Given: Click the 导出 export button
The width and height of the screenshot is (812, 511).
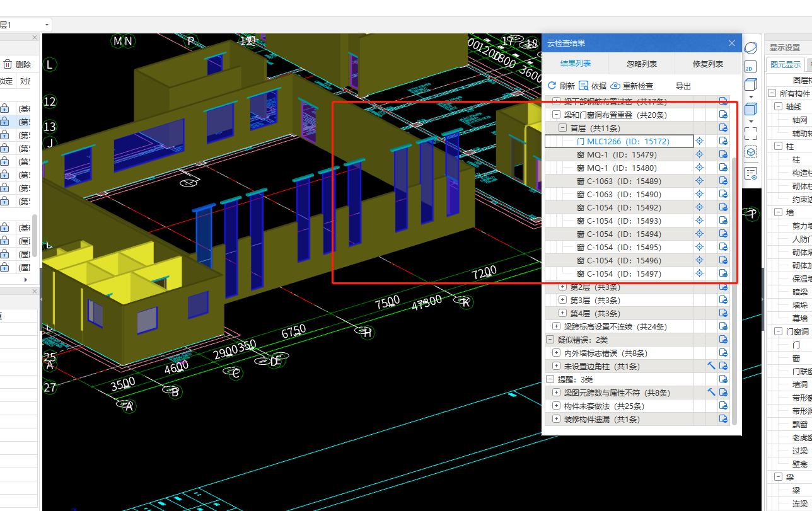Looking at the screenshot, I should [683, 86].
